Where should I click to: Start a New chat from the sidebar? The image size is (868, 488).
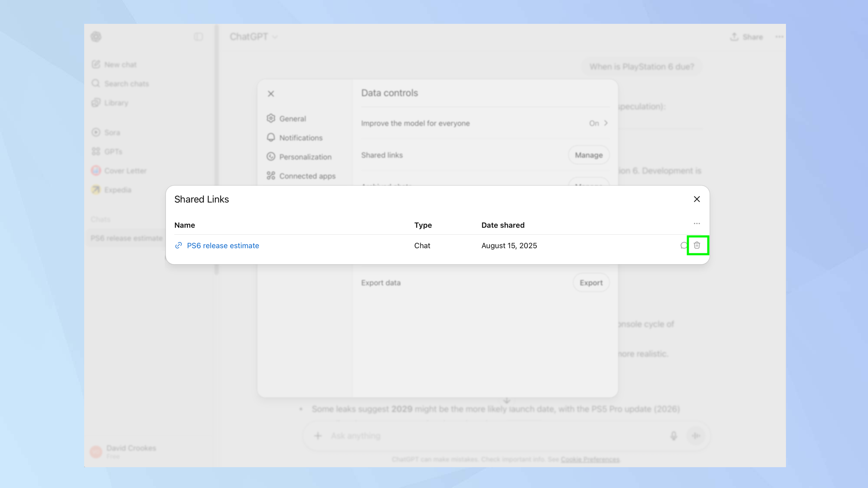pyautogui.click(x=120, y=64)
